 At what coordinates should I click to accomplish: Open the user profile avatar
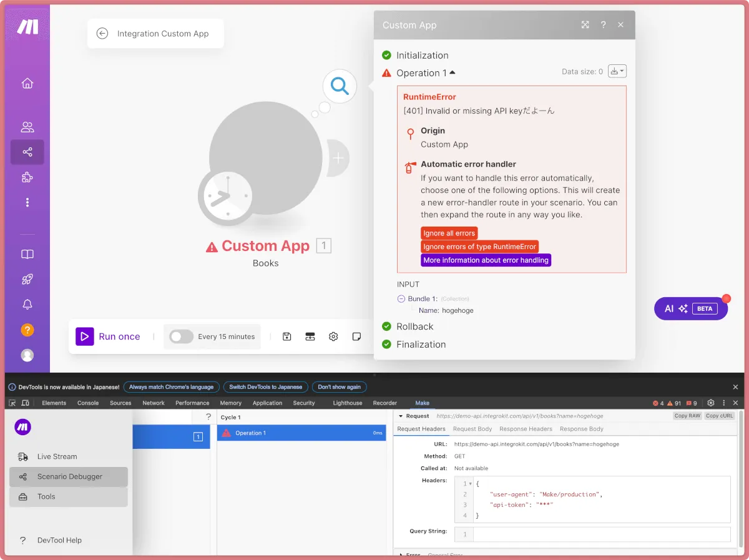click(x=27, y=355)
